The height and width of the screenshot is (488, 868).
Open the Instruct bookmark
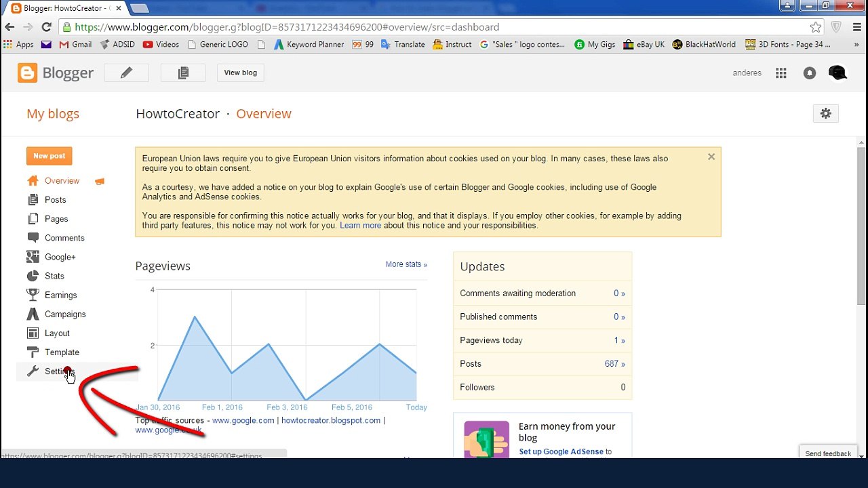pyautogui.click(x=452, y=45)
